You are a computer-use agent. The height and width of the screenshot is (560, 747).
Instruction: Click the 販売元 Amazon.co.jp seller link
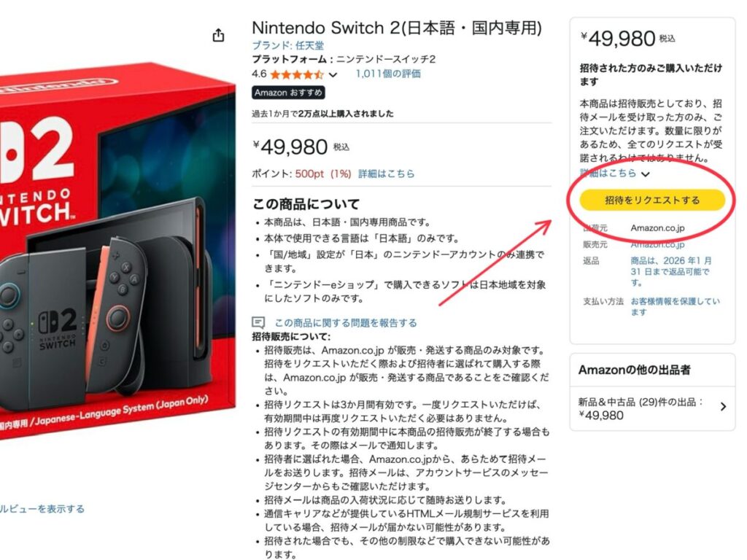pyautogui.click(x=657, y=245)
